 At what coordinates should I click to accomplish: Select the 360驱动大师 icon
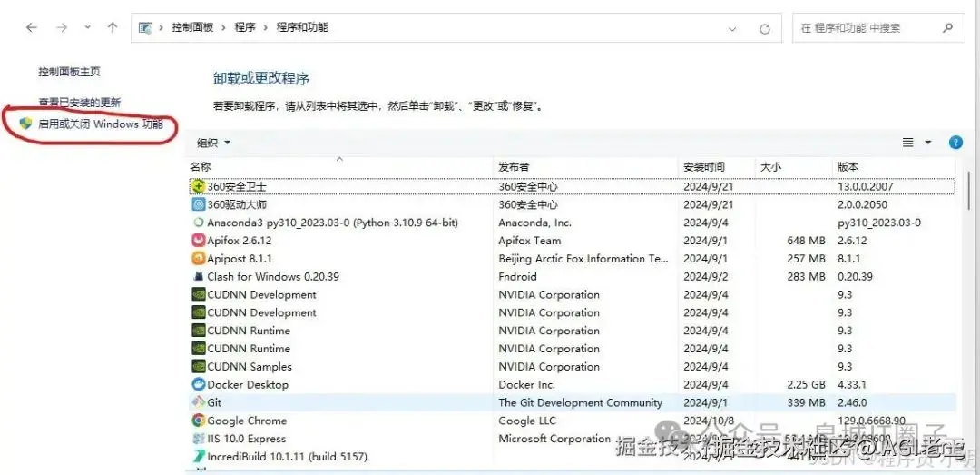click(x=198, y=204)
